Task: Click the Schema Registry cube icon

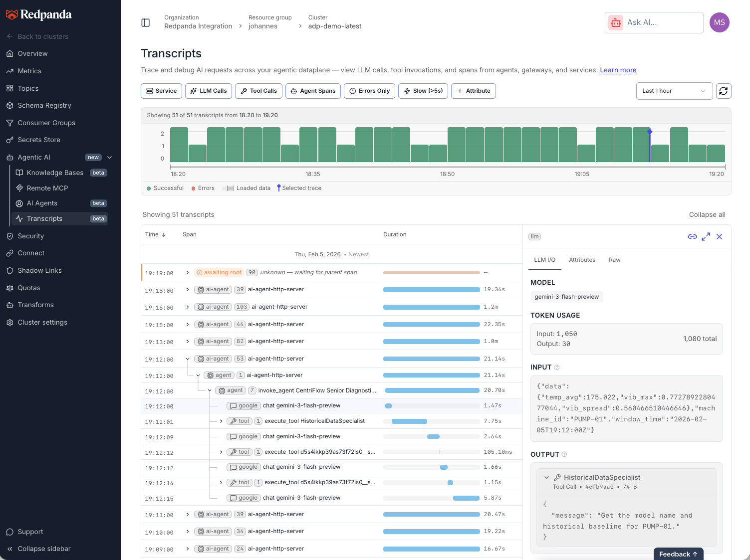Action: (x=9, y=106)
